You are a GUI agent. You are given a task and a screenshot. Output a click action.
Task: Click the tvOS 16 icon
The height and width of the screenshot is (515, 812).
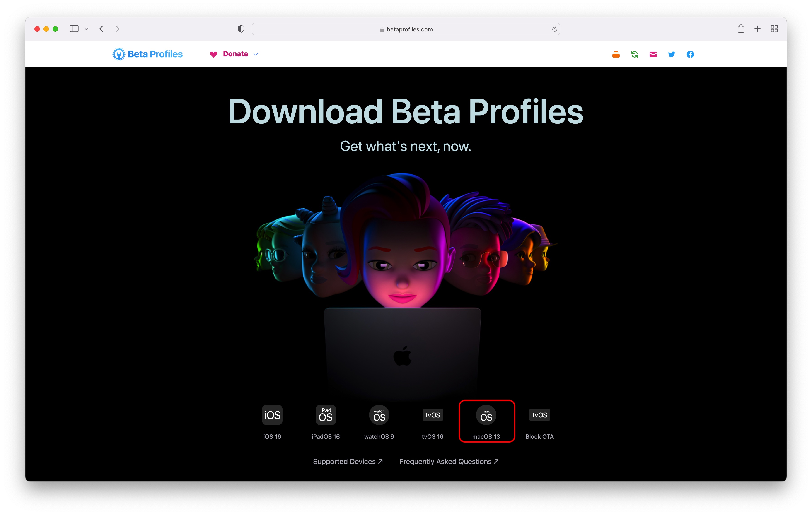432,415
